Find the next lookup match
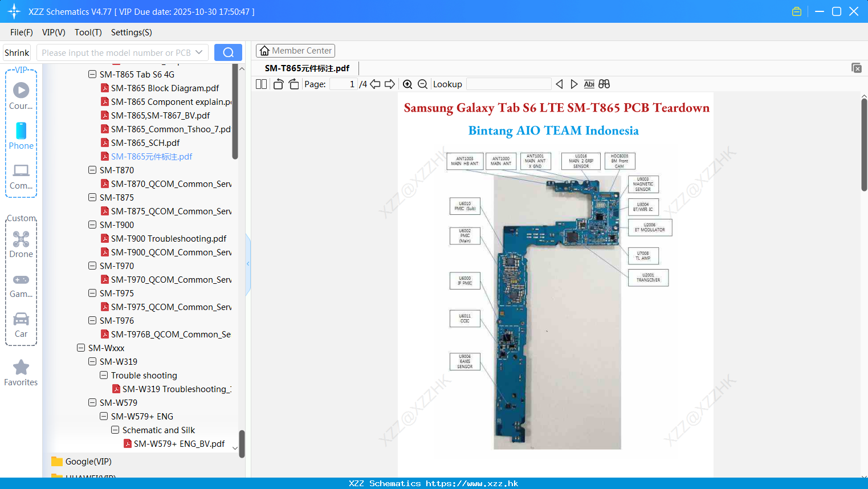The image size is (868, 489). [x=574, y=84]
